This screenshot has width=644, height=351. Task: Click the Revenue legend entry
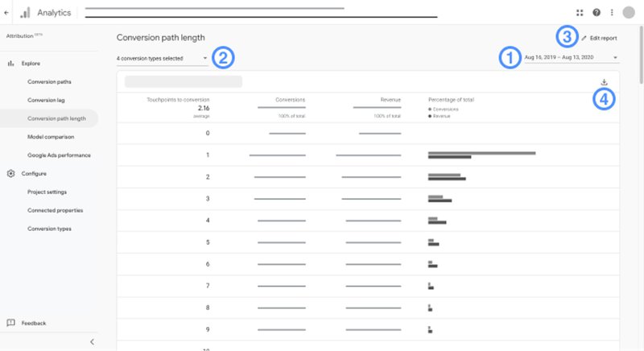point(439,116)
